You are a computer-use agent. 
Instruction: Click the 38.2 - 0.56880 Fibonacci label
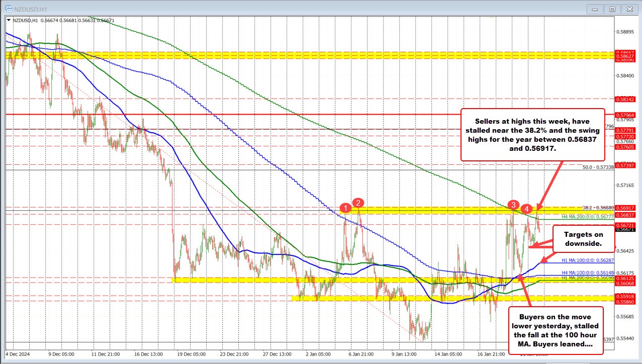pos(598,208)
